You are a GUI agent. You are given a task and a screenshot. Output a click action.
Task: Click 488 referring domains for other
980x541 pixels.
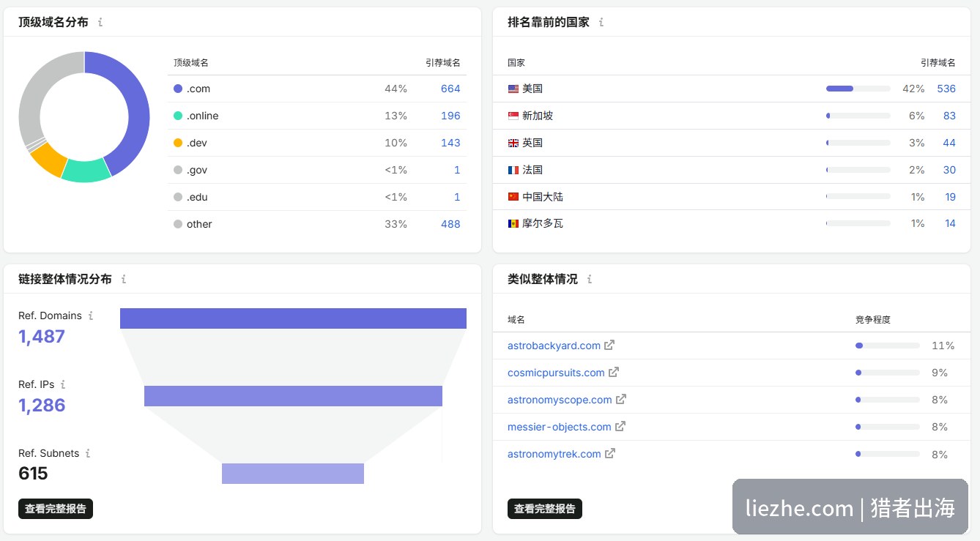point(450,224)
